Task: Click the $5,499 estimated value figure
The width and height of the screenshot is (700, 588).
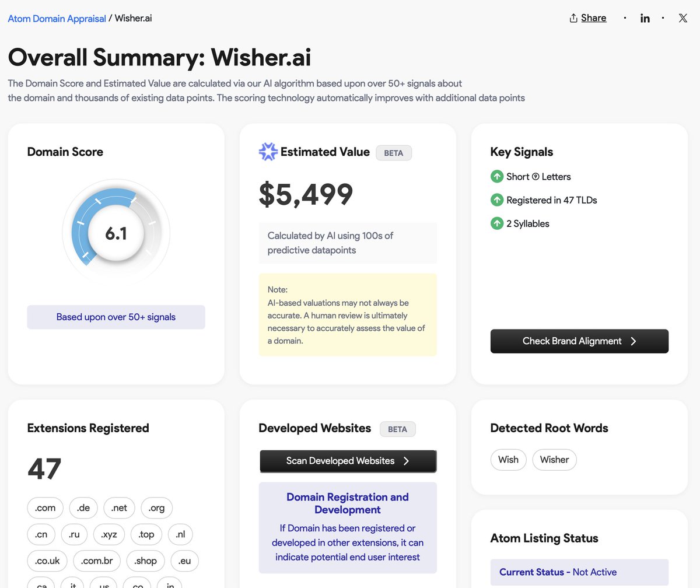Action: [306, 194]
